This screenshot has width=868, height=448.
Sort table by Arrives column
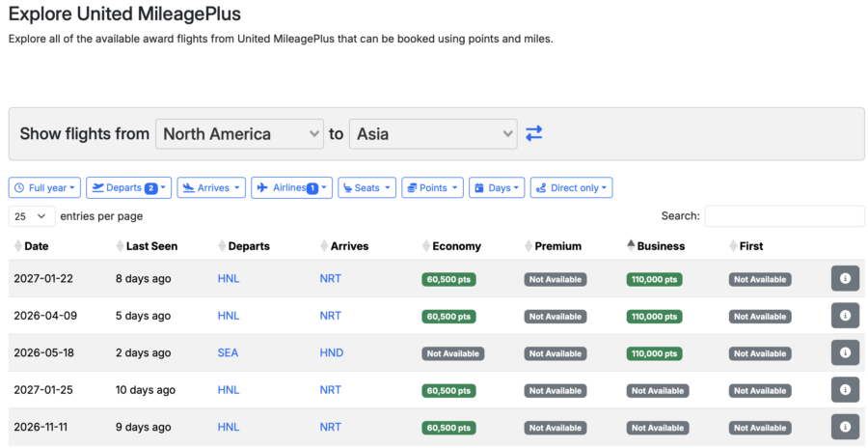click(344, 246)
